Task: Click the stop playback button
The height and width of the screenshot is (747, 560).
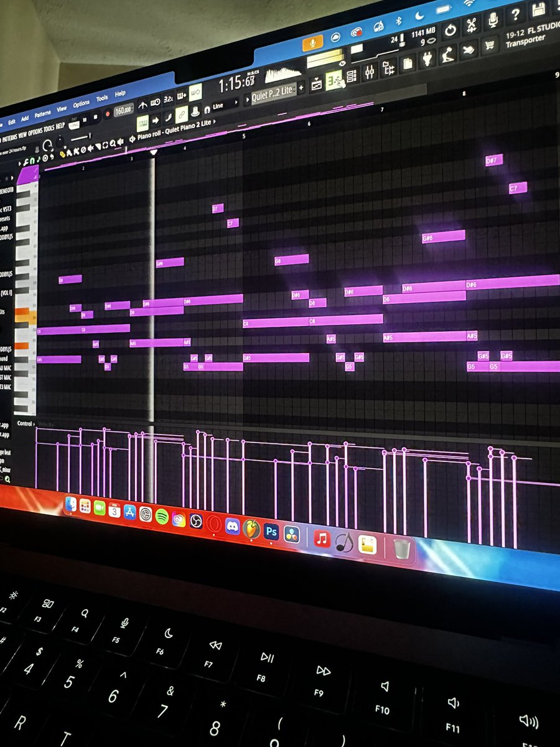Action: coord(95,117)
